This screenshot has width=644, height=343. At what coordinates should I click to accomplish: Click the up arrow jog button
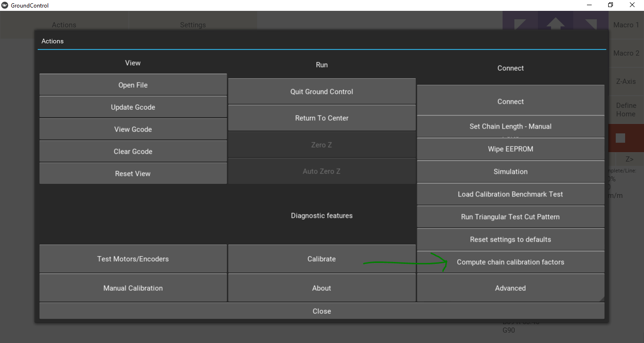pos(555,24)
